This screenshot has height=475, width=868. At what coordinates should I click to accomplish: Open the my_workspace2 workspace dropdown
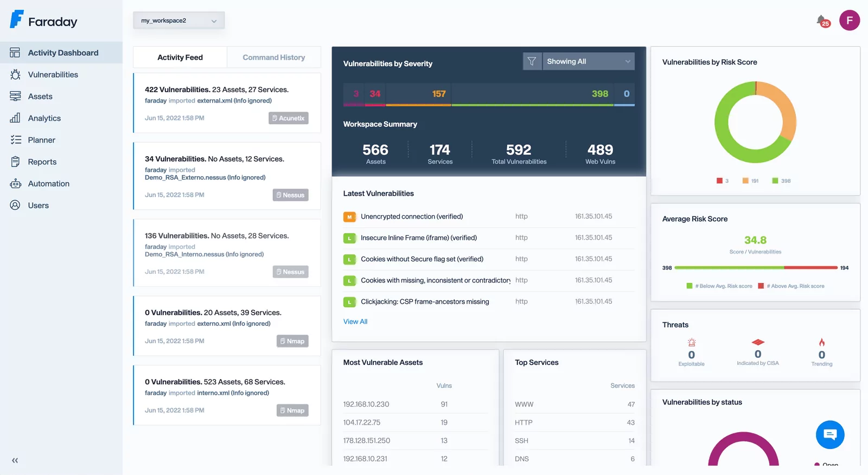tap(178, 21)
